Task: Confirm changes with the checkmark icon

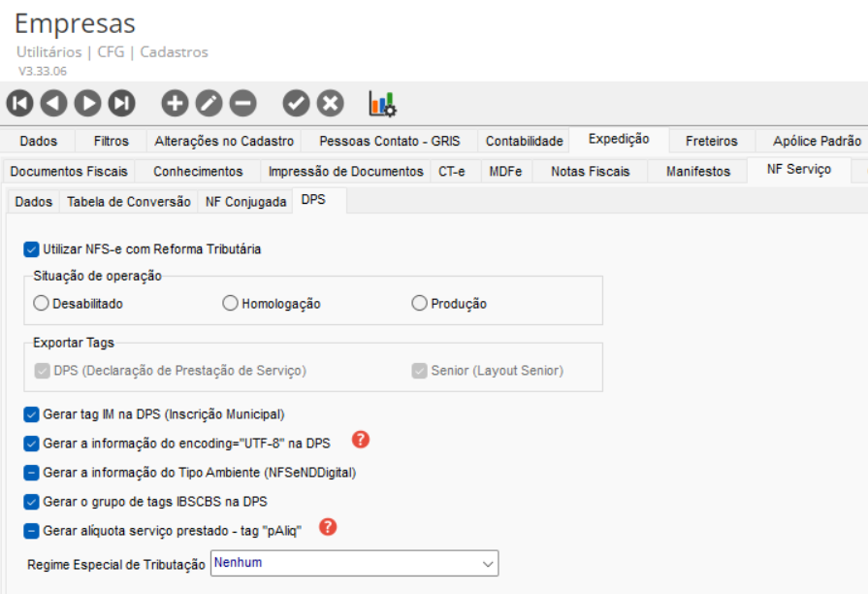Action: 297,103
